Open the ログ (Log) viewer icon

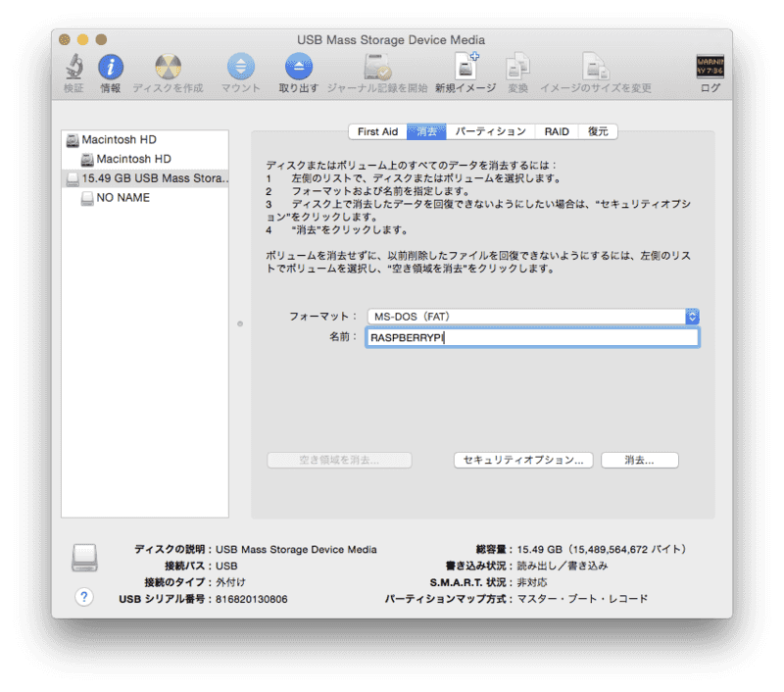coord(710,67)
